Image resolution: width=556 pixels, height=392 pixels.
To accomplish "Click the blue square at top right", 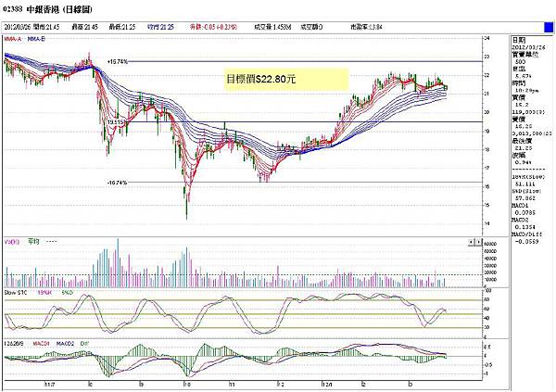I will tap(549, 27).
